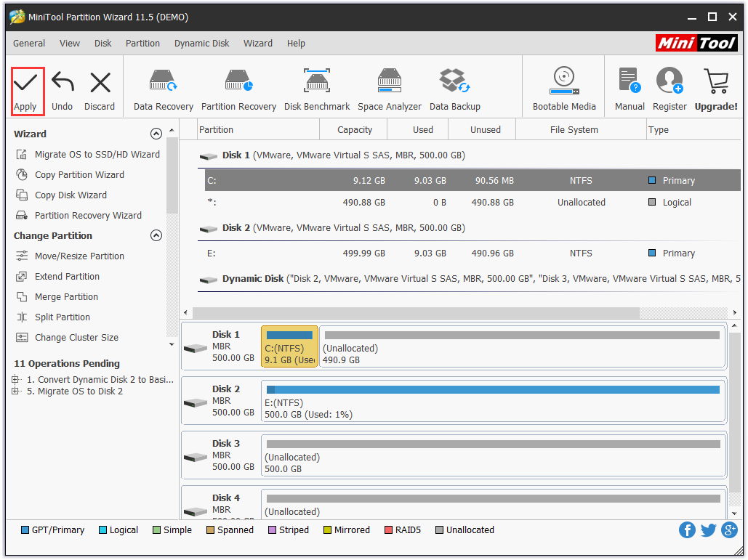Click down arrow of disk map scrollbar
748x560 pixels.
735,514
